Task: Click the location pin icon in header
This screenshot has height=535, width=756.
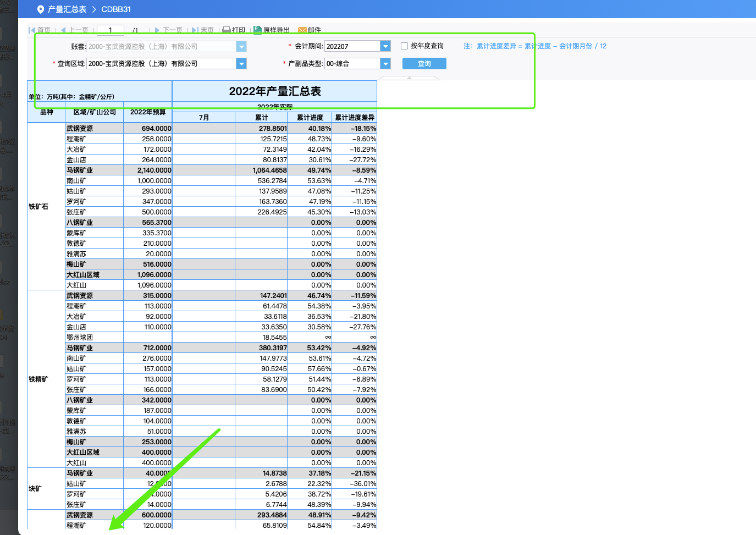Action: pos(40,9)
